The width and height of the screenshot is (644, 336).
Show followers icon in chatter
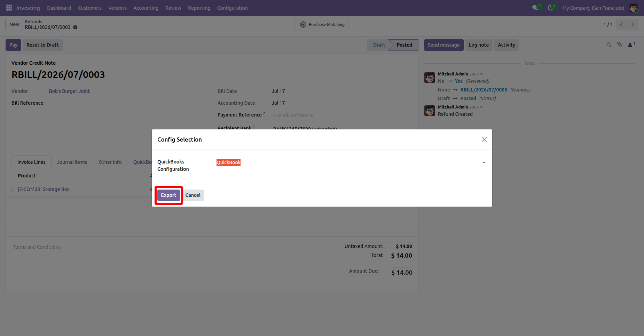tap(631, 45)
